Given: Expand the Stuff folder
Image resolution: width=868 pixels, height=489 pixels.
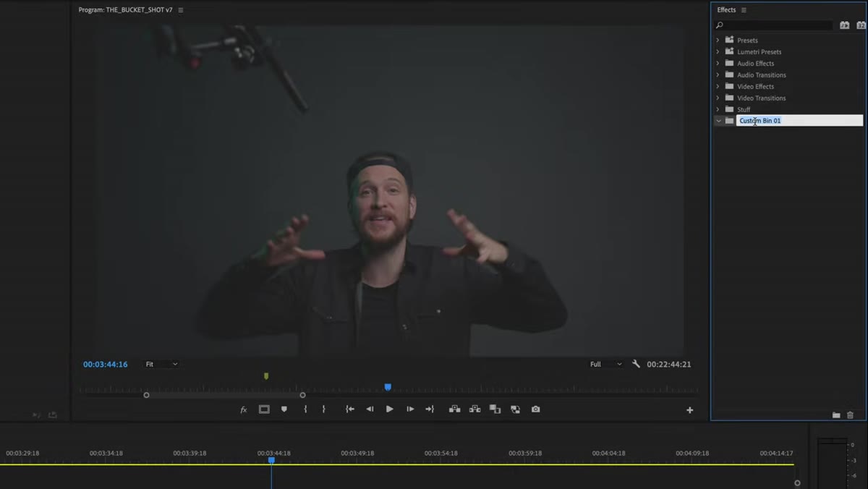Looking at the screenshot, I should 718,110.
